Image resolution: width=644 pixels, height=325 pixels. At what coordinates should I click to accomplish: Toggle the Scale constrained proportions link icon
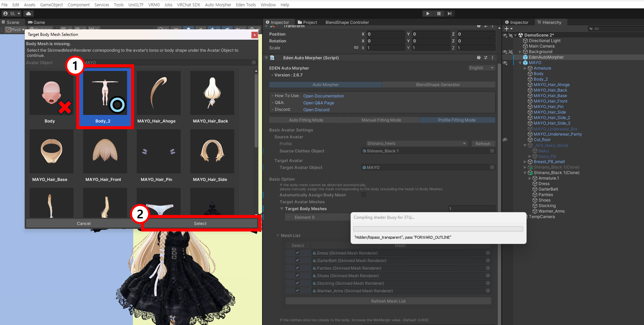point(356,48)
